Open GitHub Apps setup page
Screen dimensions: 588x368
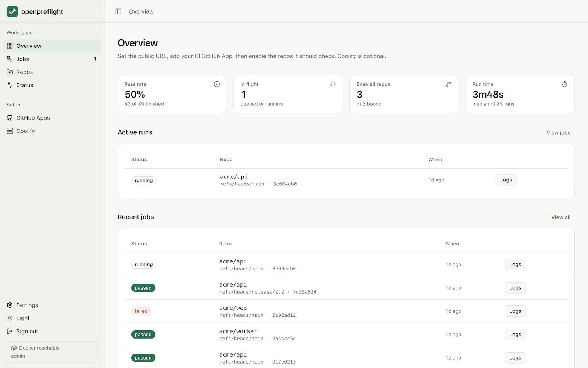52,118
